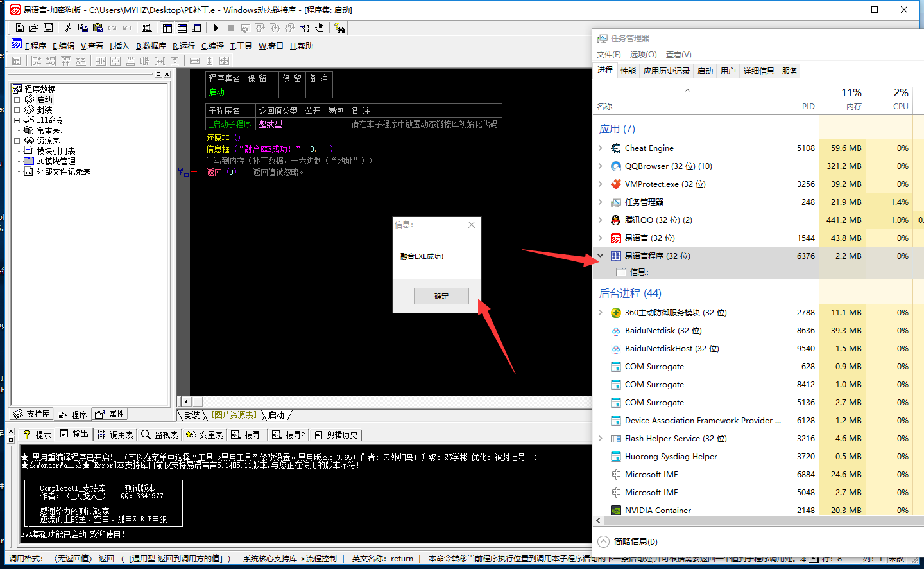Viewport: 924px width, 569px height.
Task: Click 简略信息(D) in Task Manager
Action: [x=628, y=541]
